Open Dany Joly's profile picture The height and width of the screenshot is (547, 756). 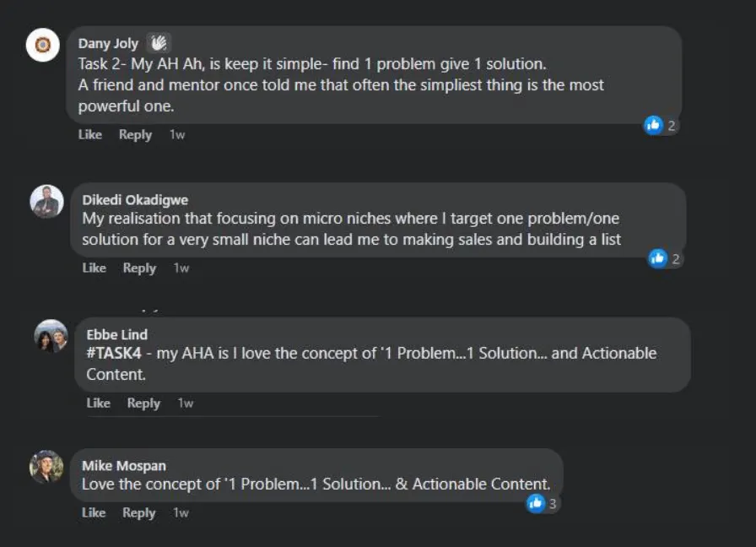43,45
